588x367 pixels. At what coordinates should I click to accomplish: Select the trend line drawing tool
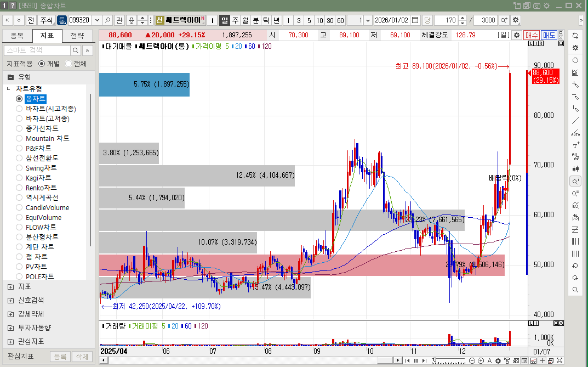575,121
